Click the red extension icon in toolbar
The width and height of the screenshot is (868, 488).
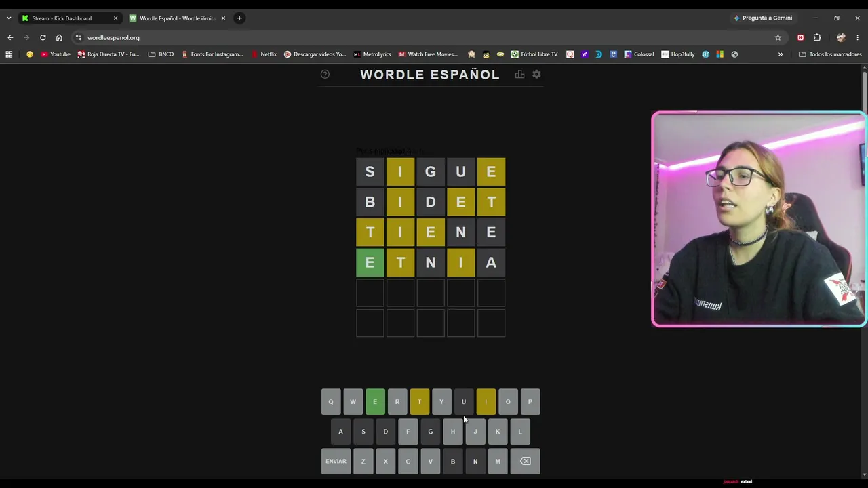pyautogui.click(x=800, y=37)
